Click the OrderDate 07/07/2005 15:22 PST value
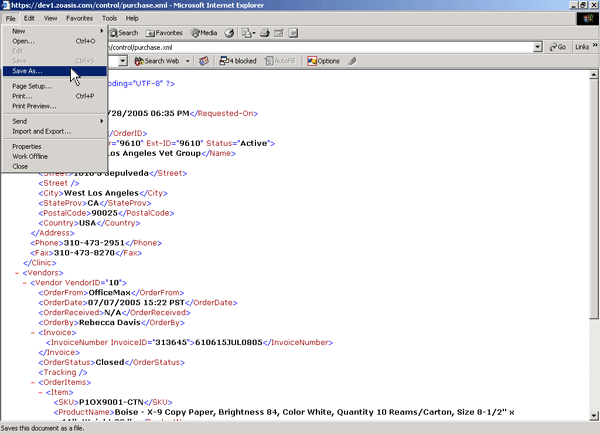 point(136,303)
